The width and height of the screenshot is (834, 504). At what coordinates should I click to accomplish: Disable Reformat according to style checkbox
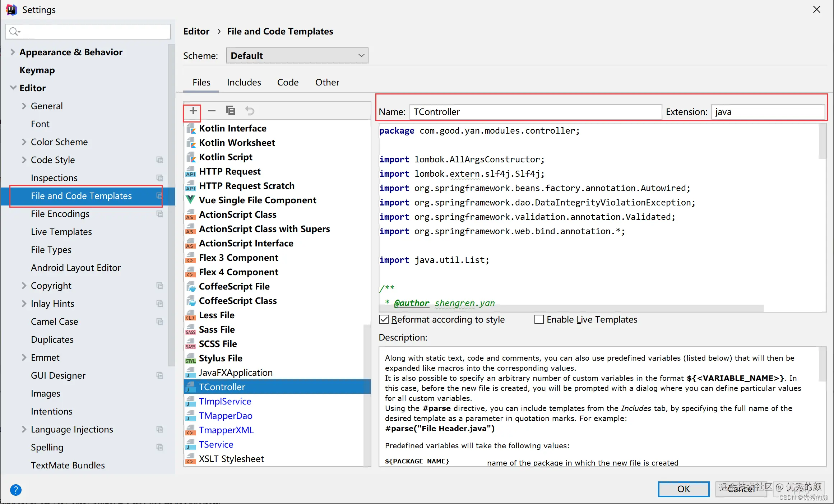tap(384, 319)
